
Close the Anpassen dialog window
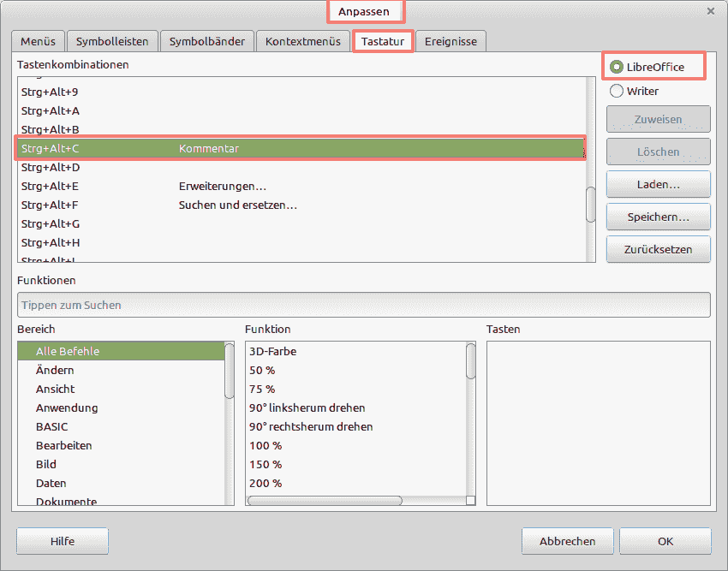pos(710,11)
